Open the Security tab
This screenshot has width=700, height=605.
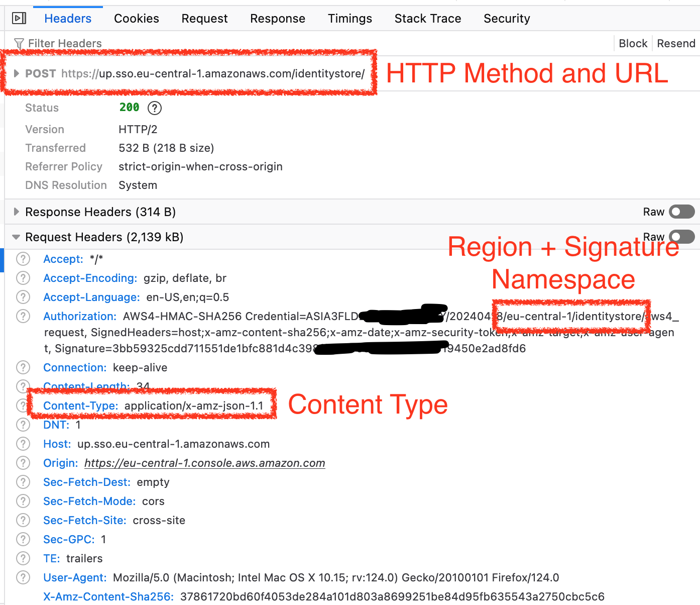click(507, 19)
